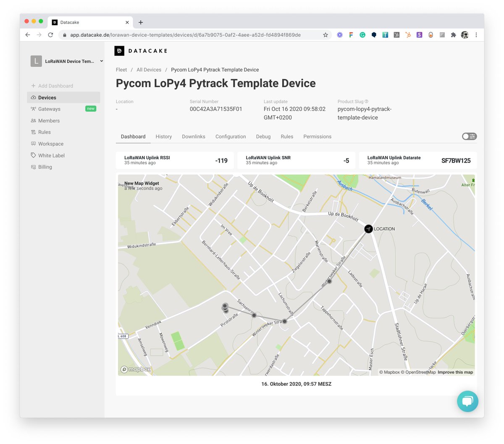Viewport: 504px width, 444px height.
Task: Click the LOCATION marker on the map
Action: [x=368, y=229]
